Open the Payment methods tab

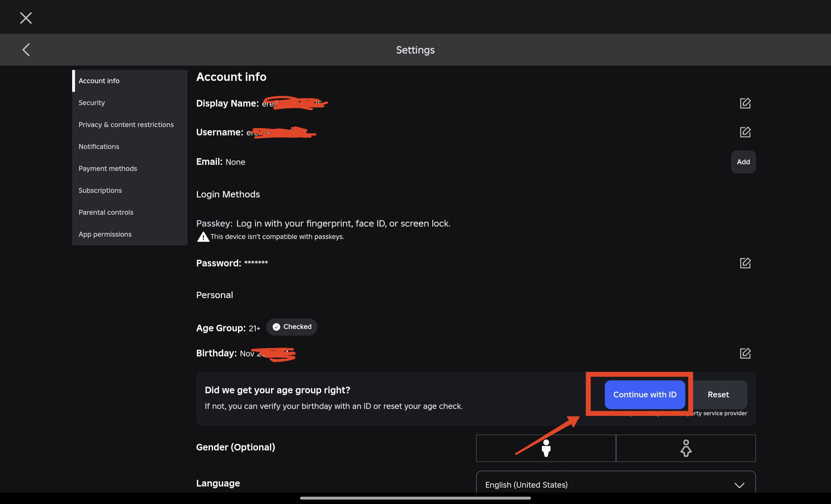pos(130,168)
